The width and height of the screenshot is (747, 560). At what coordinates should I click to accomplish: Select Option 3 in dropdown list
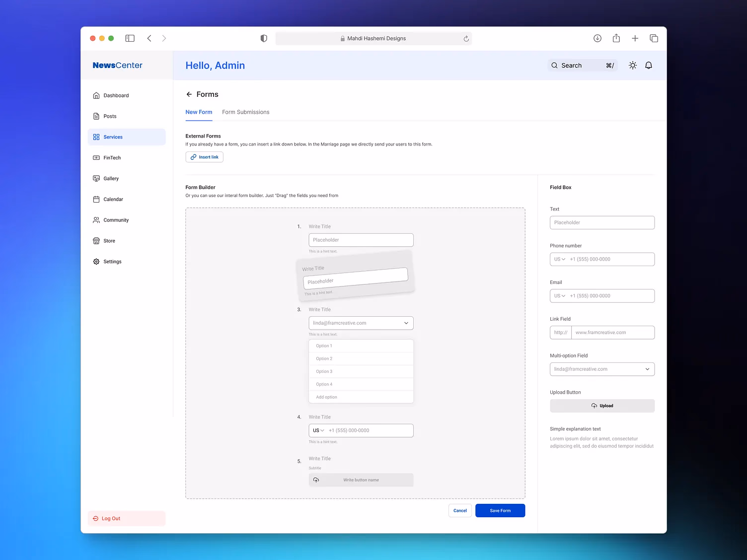pos(361,371)
